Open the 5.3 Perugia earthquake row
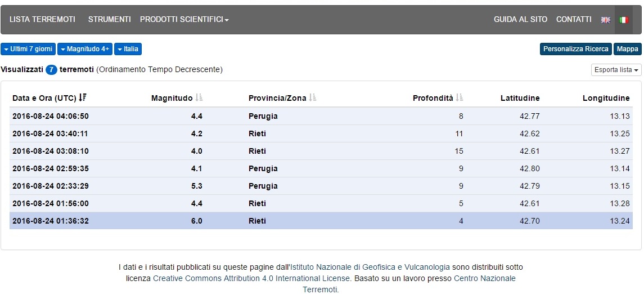The image size is (644, 294). coord(321,186)
